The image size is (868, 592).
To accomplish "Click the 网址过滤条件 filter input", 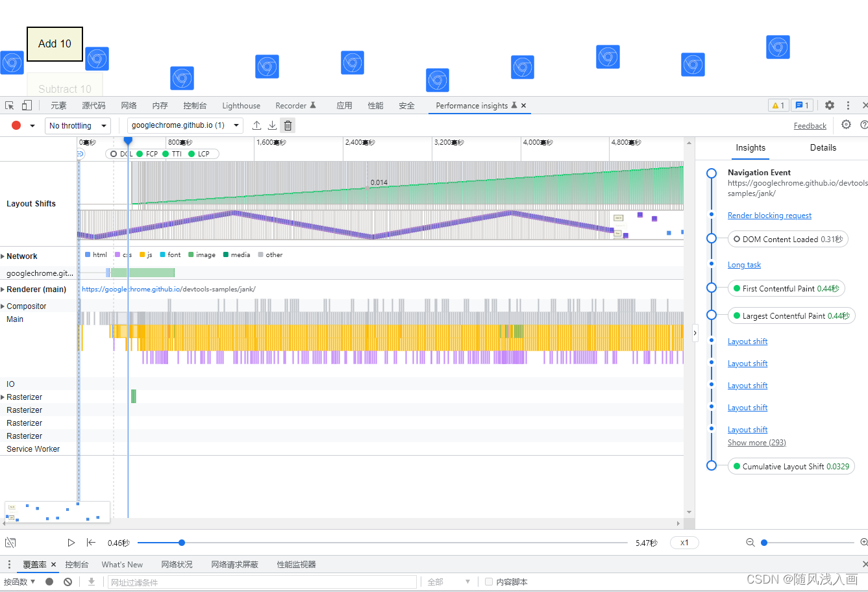I will pos(262,582).
